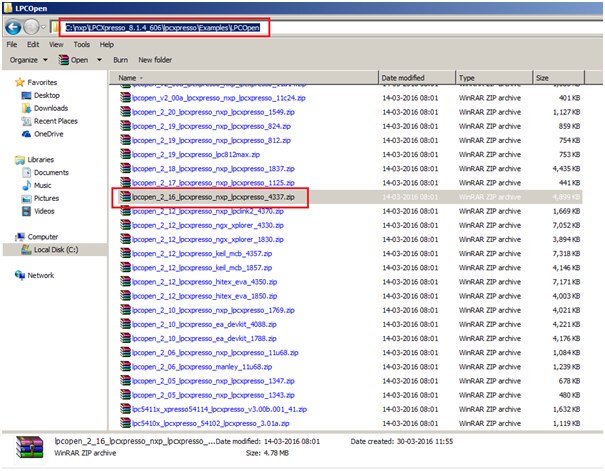Sort by the Name column header

point(243,78)
